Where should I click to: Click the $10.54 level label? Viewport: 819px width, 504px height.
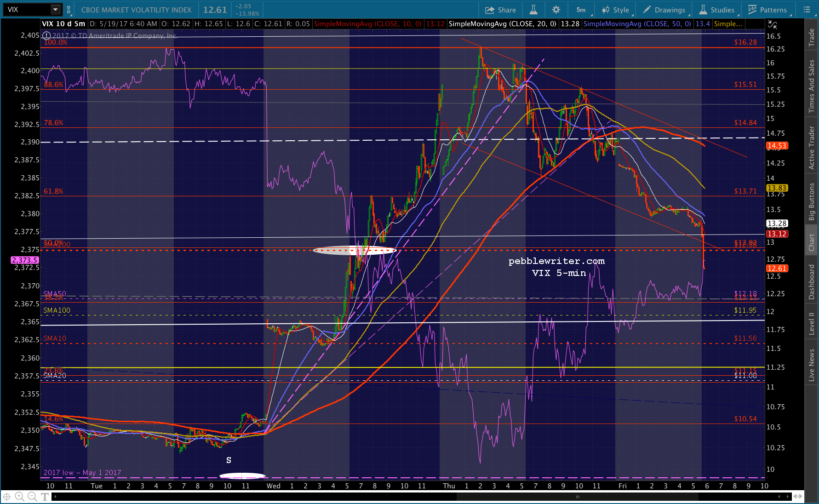pos(745,419)
